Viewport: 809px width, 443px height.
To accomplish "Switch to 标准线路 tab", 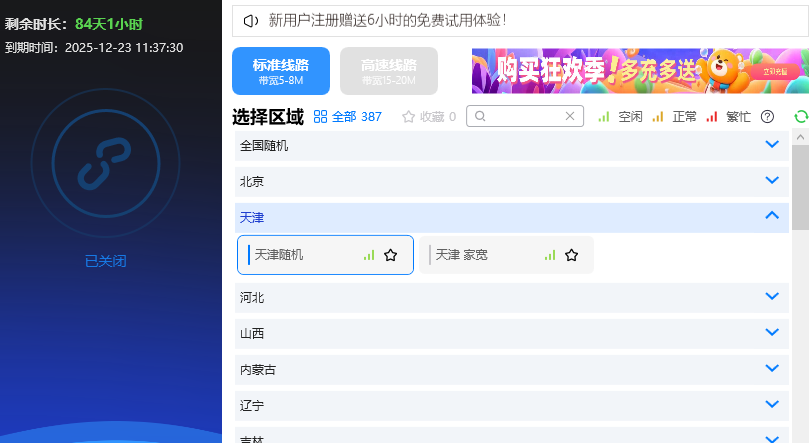I will (x=280, y=71).
